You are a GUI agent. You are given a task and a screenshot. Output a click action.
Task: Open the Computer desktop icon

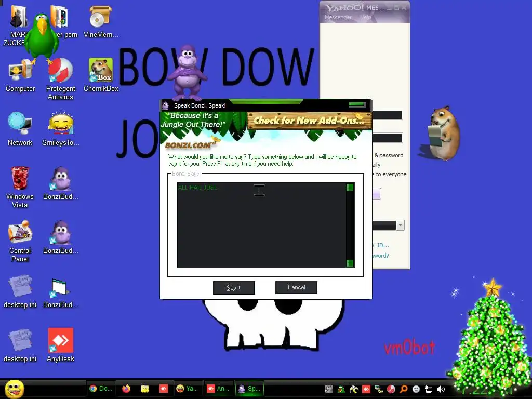[20, 75]
